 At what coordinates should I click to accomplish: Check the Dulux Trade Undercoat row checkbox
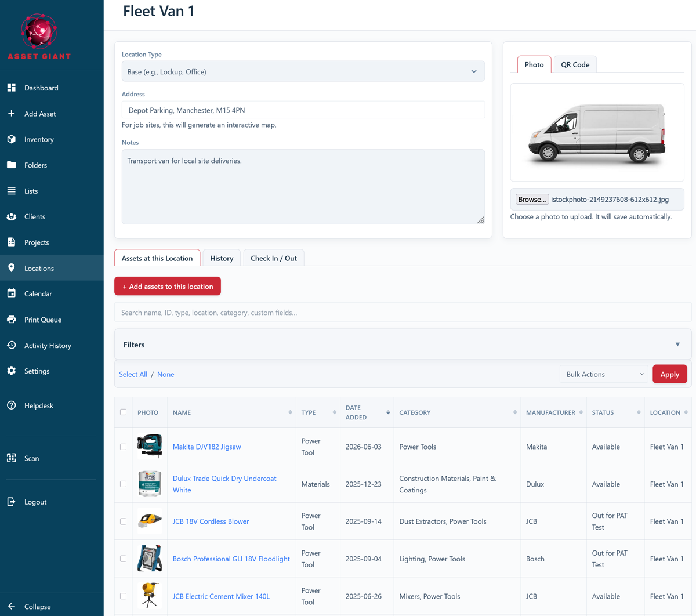coord(123,484)
